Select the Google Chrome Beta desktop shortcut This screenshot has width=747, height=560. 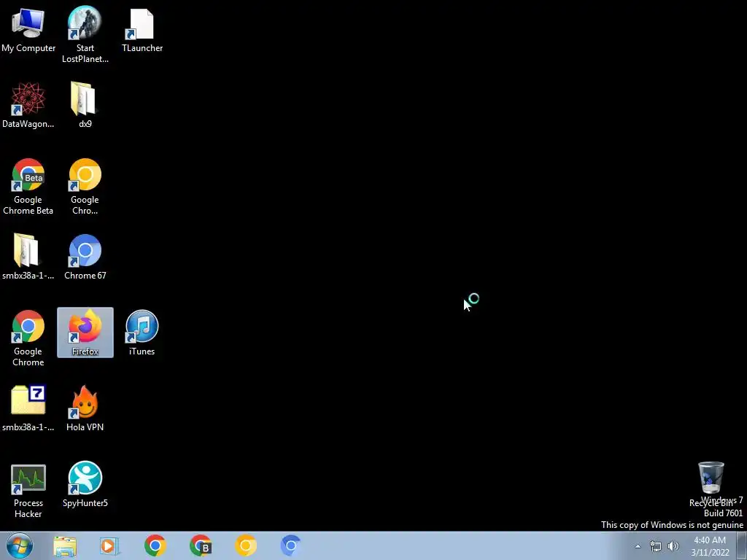tap(28, 187)
